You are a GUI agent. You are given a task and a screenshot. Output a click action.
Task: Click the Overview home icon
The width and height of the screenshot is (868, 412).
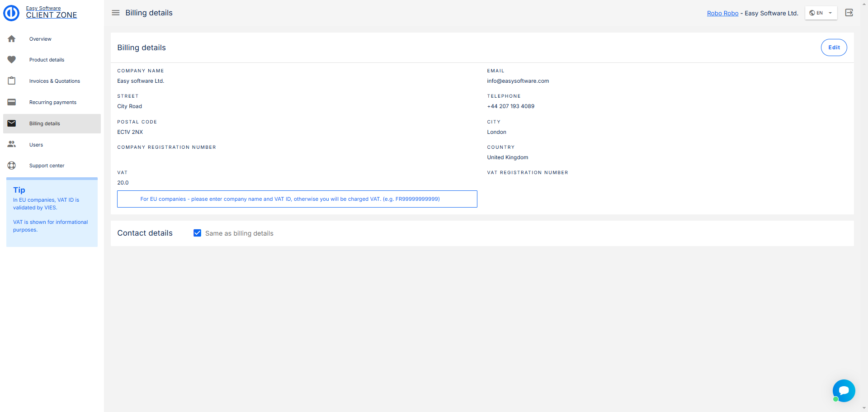[12, 39]
